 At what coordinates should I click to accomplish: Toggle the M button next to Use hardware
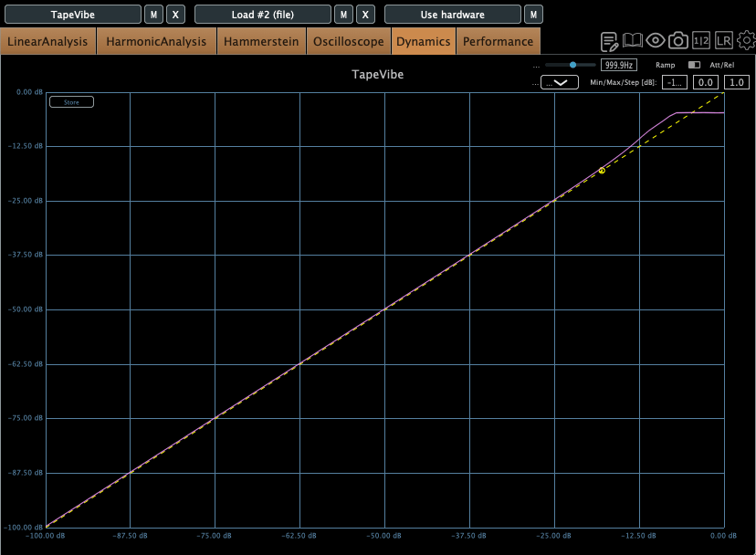(x=533, y=15)
